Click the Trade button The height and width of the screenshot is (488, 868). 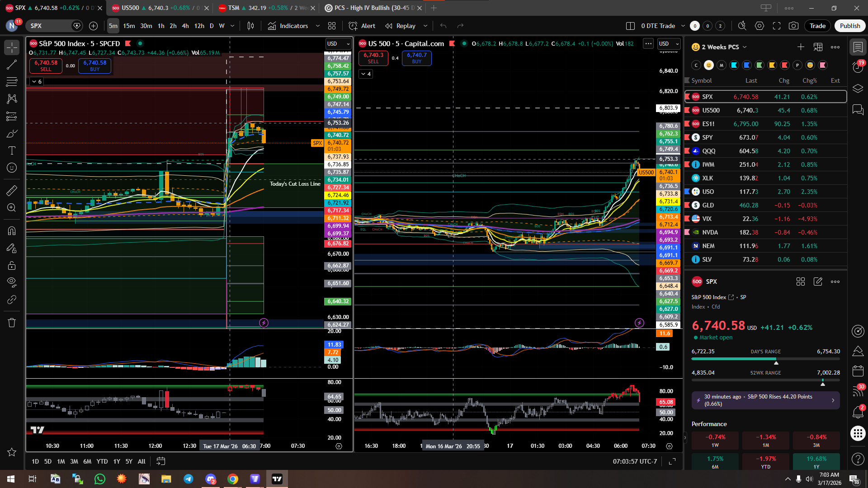[x=817, y=26]
